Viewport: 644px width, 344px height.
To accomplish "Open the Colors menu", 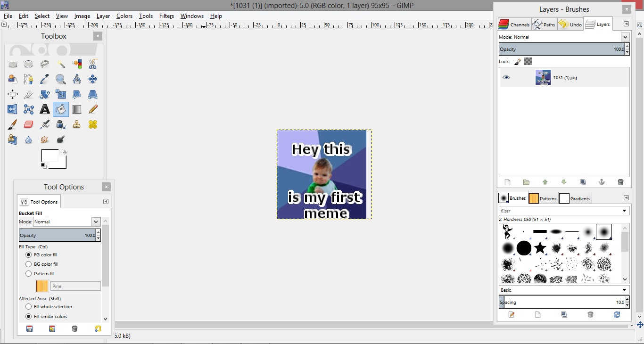I will click(x=124, y=16).
